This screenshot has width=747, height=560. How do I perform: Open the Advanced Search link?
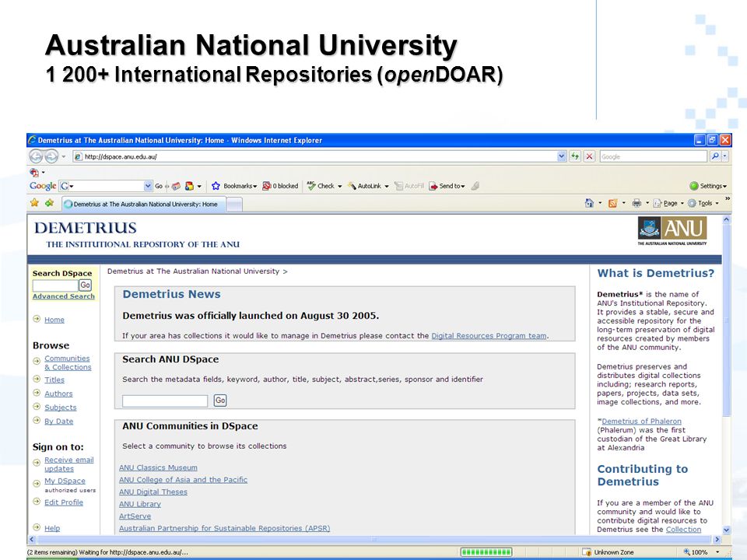(63, 296)
